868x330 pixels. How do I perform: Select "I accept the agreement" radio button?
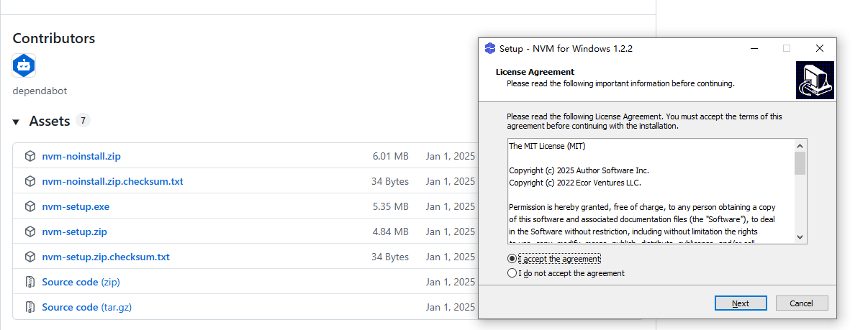click(x=512, y=259)
